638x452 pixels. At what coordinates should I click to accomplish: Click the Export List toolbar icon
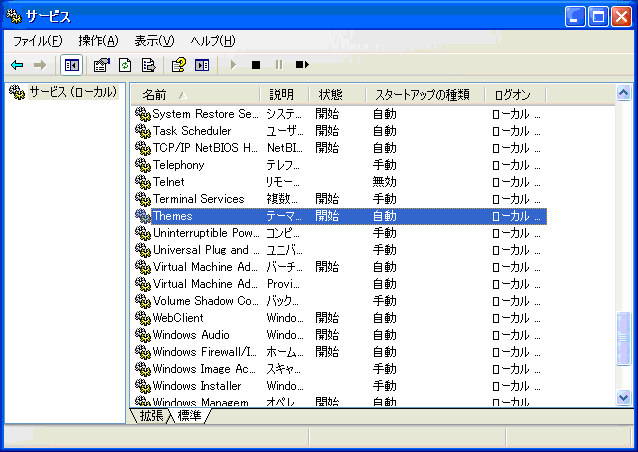click(149, 65)
